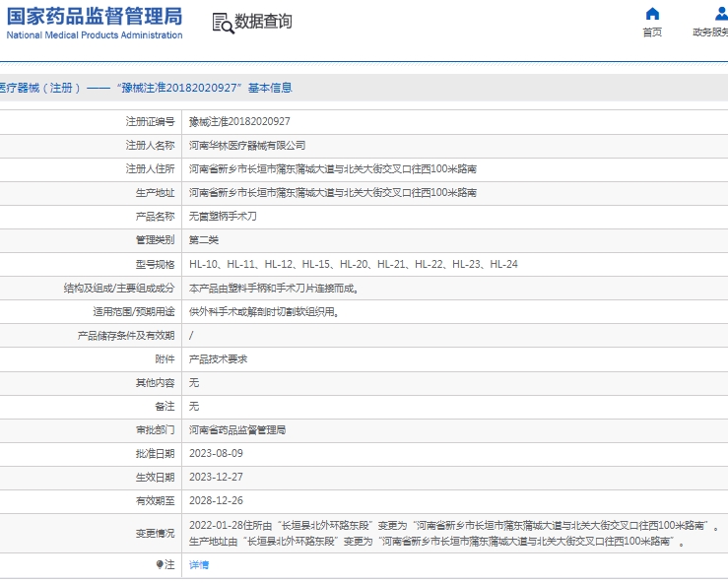This screenshot has height=583, width=728.
Task: Select registrant name 河南华林医疗器械有限公司
Action: [x=247, y=146]
